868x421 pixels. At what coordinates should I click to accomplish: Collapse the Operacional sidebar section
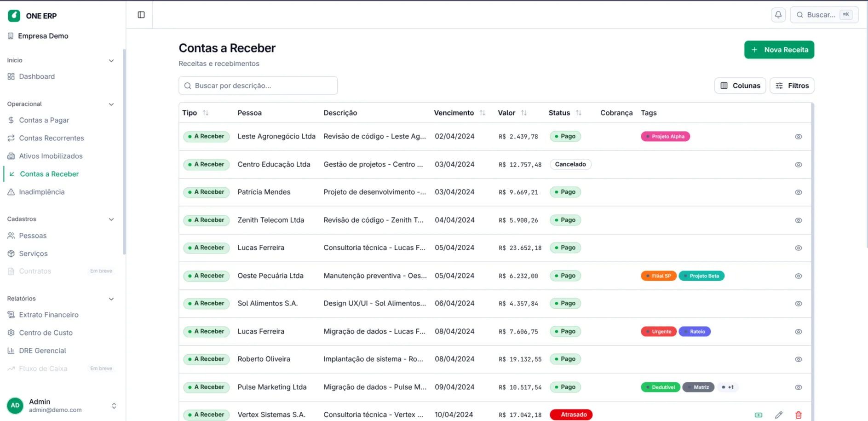pos(111,104)
